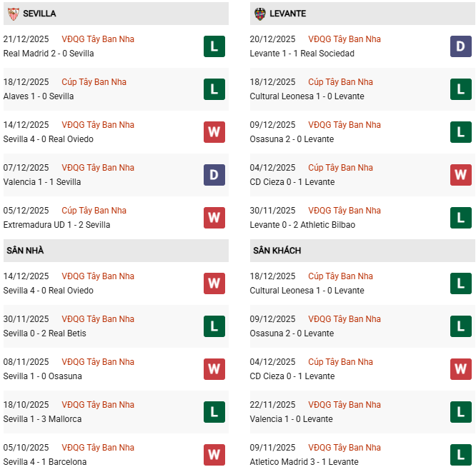This screenshot has height=472, width=476.
Task: Click the SEVILLA team name header
Action: click(x=39, y=14)
